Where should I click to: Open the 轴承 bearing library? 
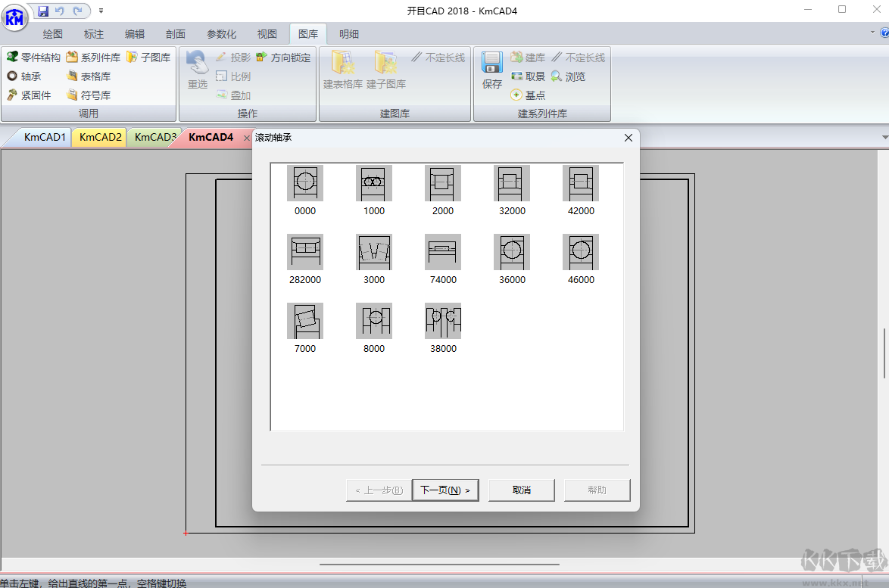coord(23,76)
